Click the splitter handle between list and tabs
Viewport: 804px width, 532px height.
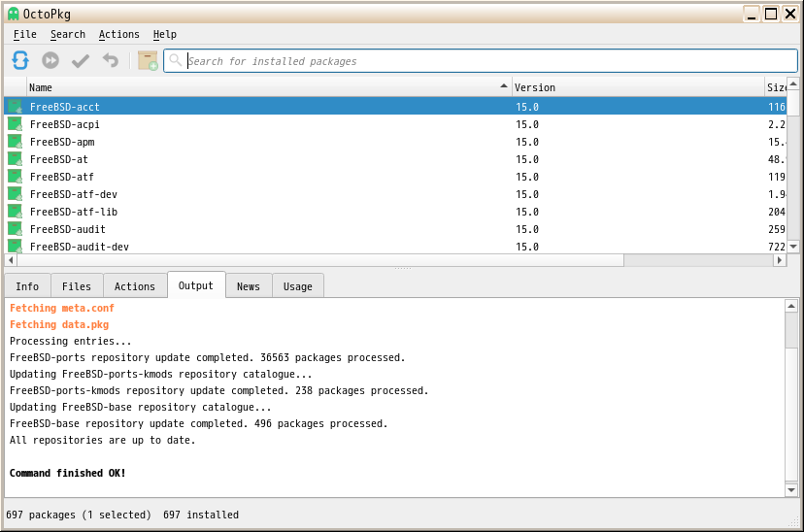coord(403,269)
